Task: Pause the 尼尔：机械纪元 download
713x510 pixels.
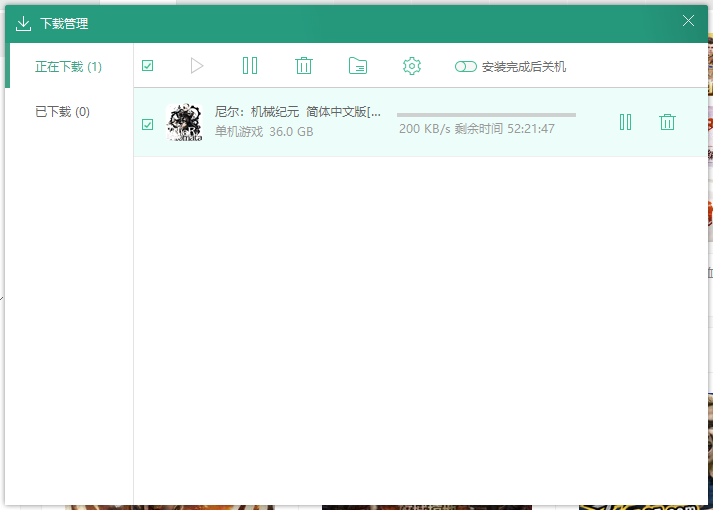Action: coord(625,122)
